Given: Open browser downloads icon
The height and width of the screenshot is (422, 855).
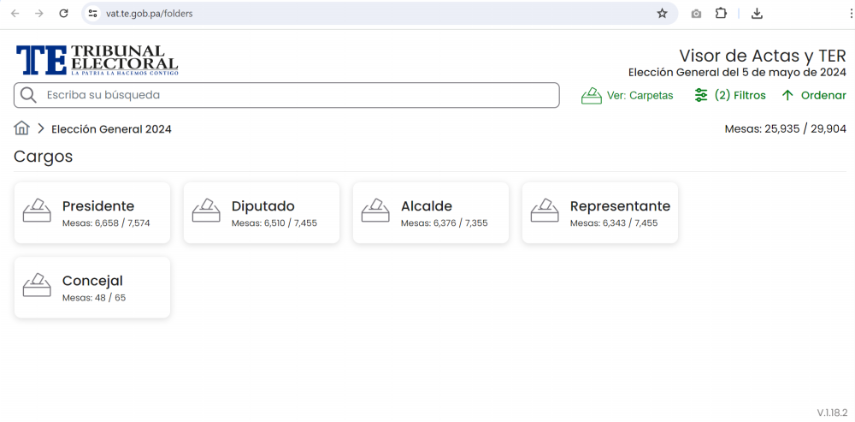Looking at the screenshot, I should click(x=757, y=14).
